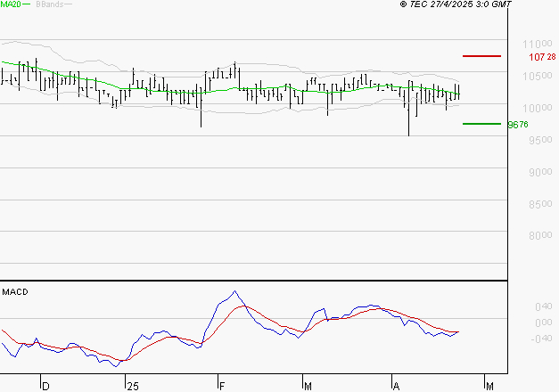Click the BBands legend label
559x392 pixels.
click(49, 5)
